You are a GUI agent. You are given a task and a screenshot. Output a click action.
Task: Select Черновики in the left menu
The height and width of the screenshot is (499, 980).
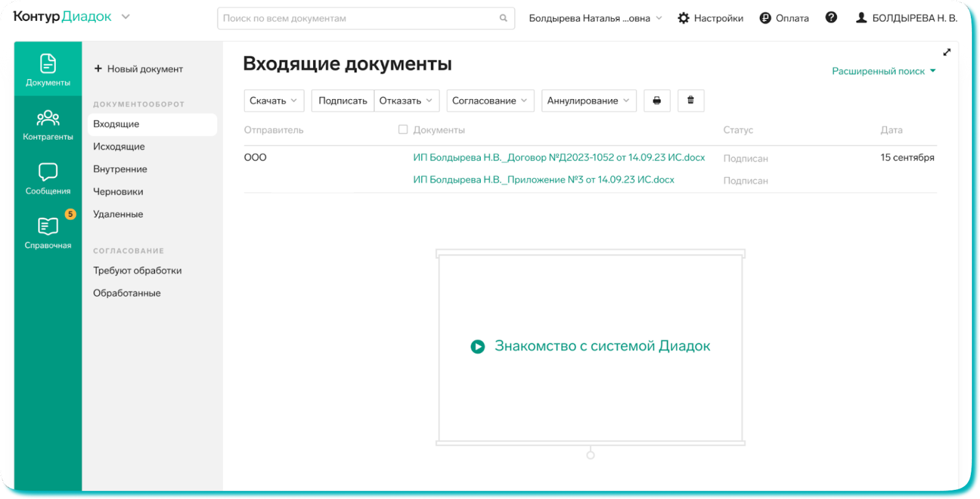point(118,192)
